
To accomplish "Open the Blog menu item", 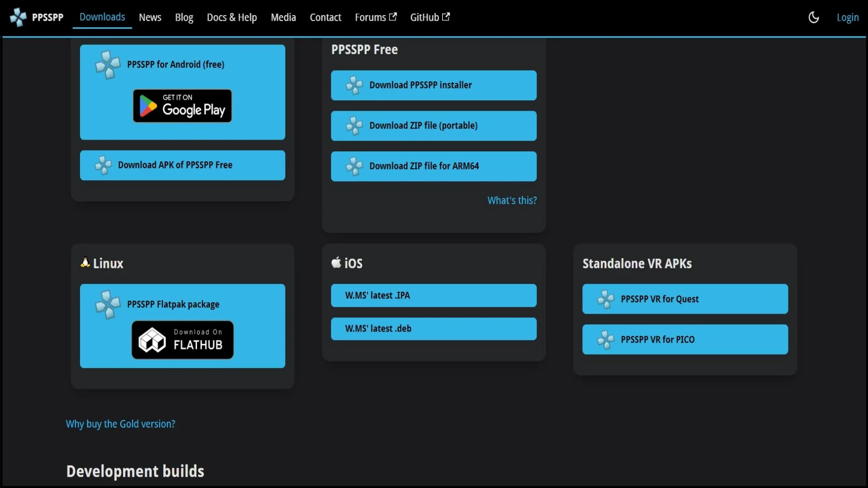I will (184, 18).
